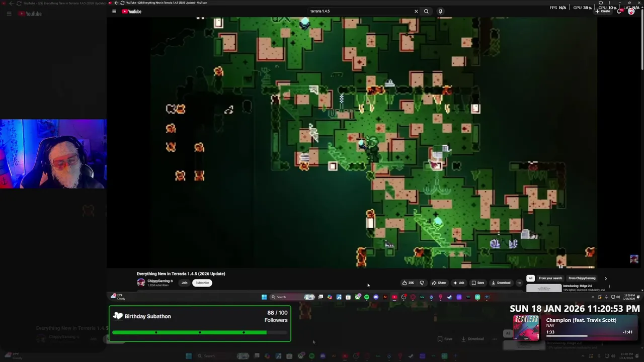The image size is (644, 362).
Task: Open the volume tray icon
Action: pyautogui.click(x=618, y=297)
